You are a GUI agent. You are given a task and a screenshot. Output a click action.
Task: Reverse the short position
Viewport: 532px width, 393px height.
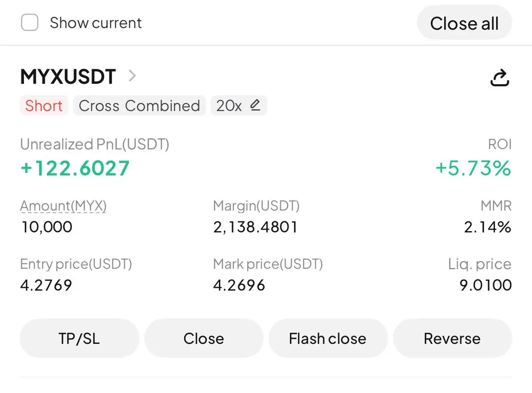click(452, 338)
